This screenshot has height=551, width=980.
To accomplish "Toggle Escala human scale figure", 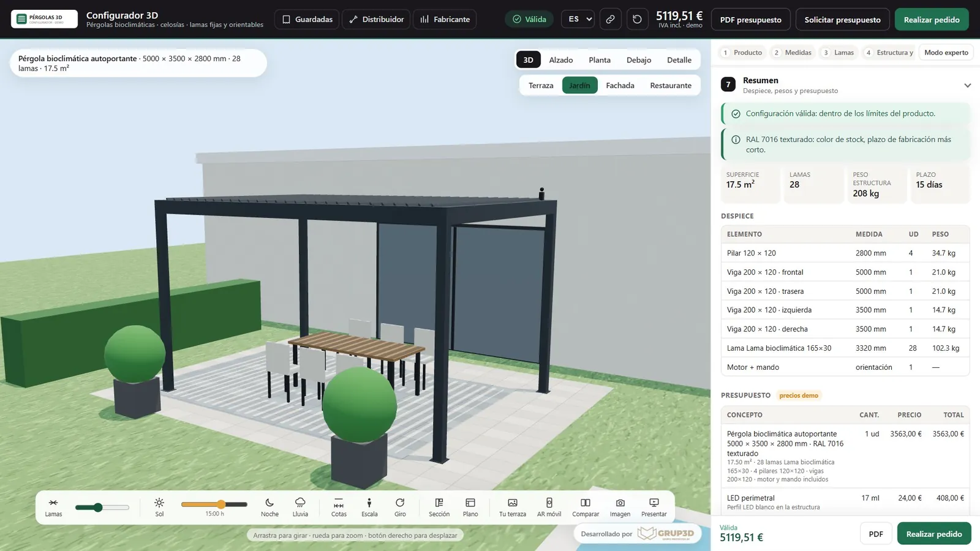I will pos(369,507).
